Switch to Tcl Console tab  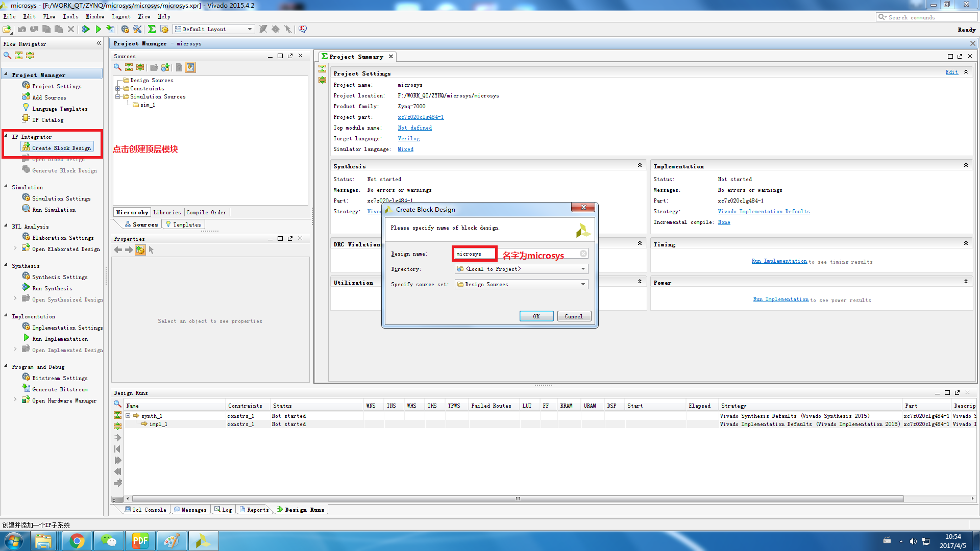pos(145,509)
